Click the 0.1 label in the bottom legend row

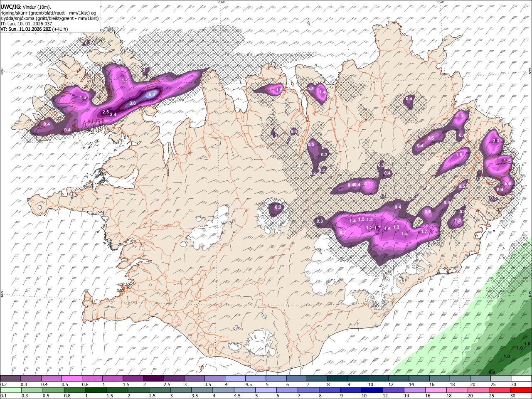coord(4,396)
